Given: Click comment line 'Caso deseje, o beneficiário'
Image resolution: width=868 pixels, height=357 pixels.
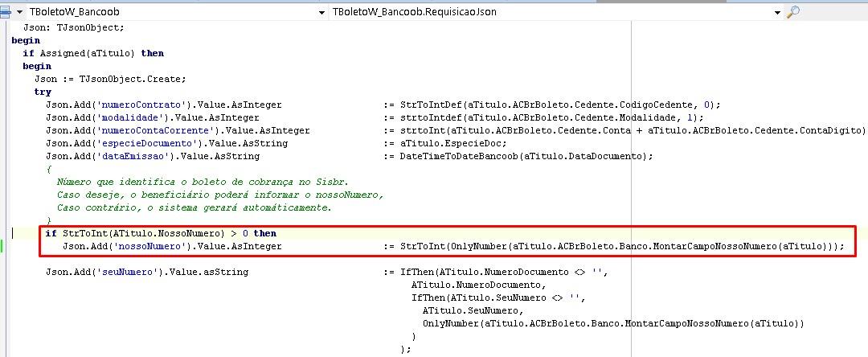Looking at the screenshot, I should coord(219,195).
